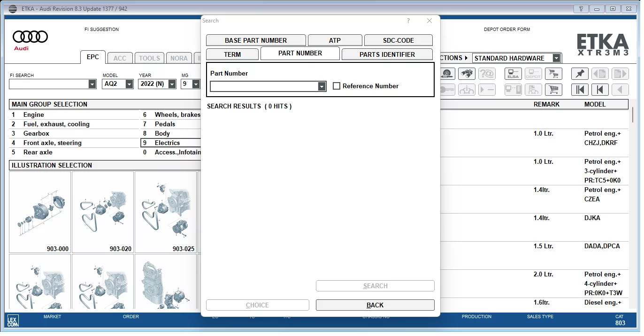Click the previous page bar-arrow icon

pyautogui.click(x=600, y=90)
